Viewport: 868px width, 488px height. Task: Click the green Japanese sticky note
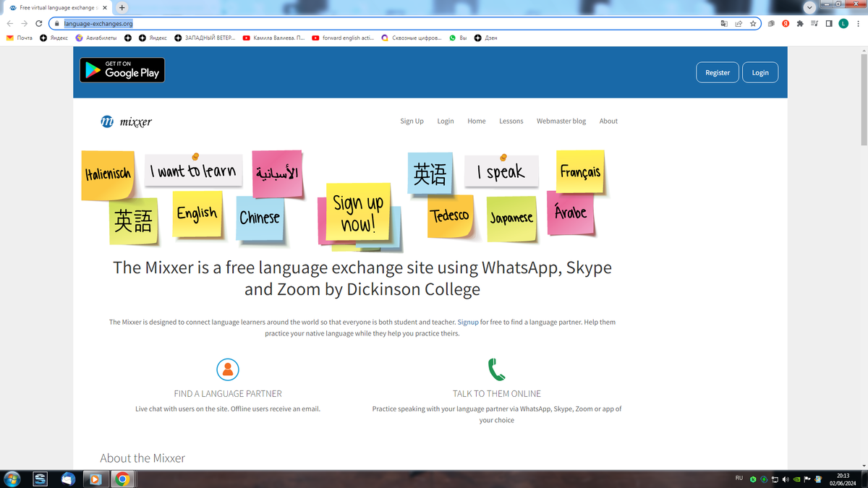[511, 218]
